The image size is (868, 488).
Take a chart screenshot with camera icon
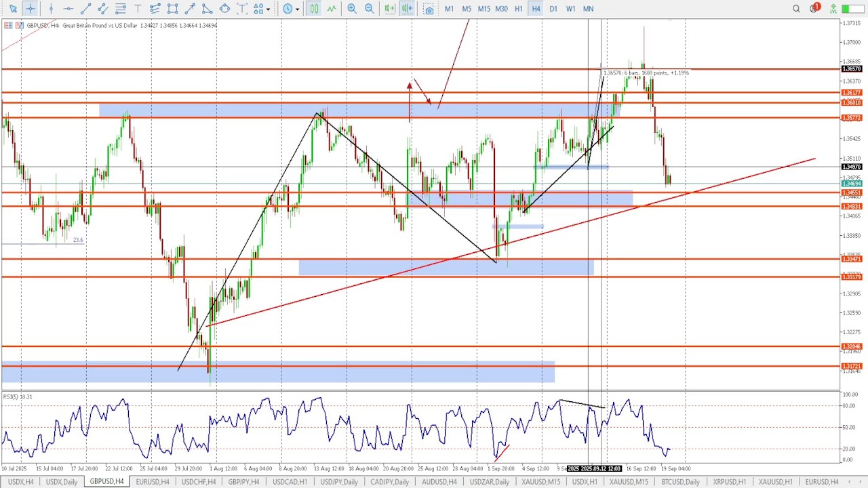(x=429, y=9)
